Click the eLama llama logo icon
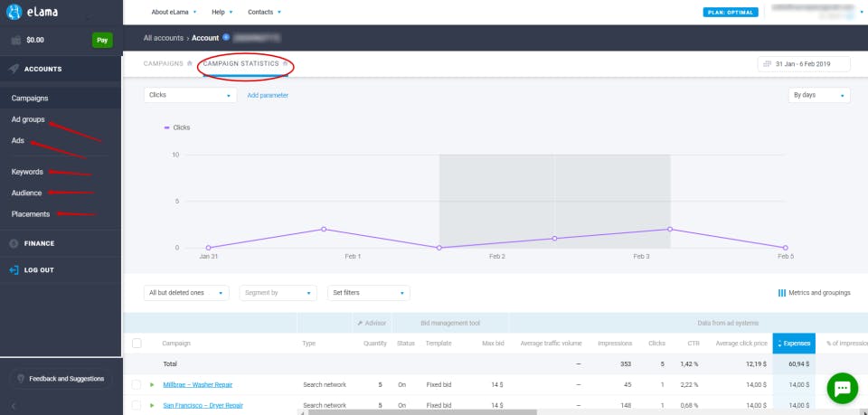 pyautogui.click(x=14, y=12)
